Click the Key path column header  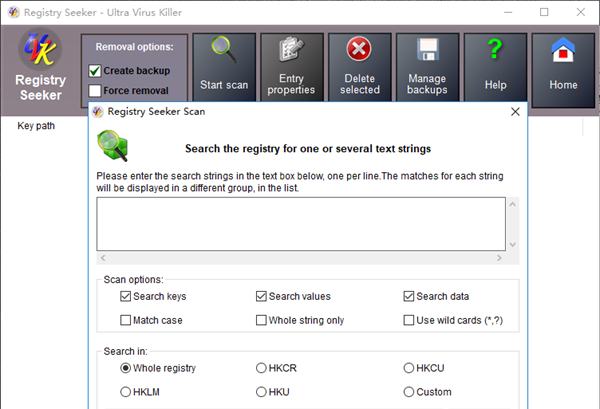pos(36,126)
